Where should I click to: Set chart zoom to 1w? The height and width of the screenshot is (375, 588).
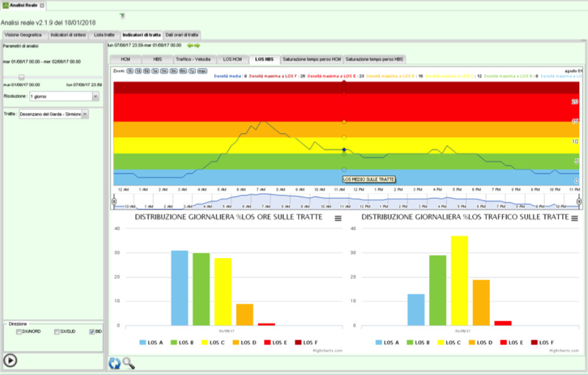pyautogui.click(x=155, y=71)
